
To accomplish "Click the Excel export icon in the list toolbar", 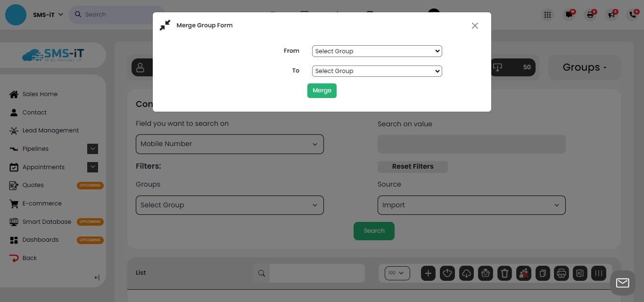I will click(x=580, y=273).
